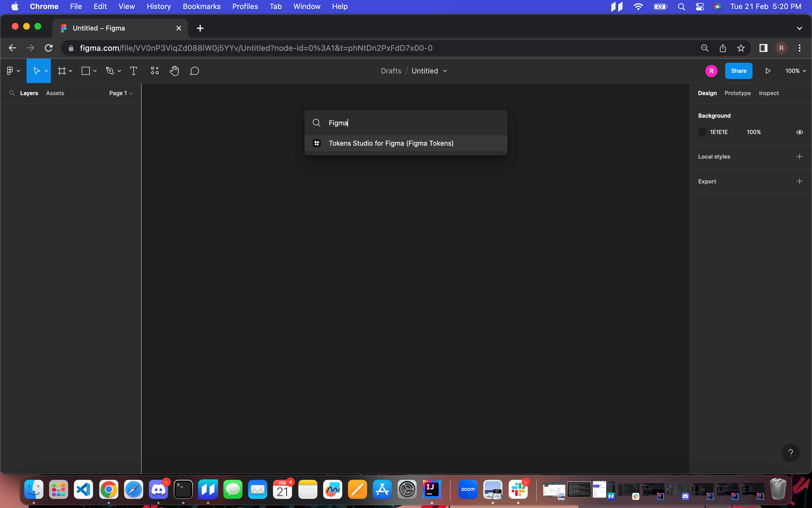Add an export setting with plus icon
The height and width of the screenshot is (508, 812).
click(800, 181)
